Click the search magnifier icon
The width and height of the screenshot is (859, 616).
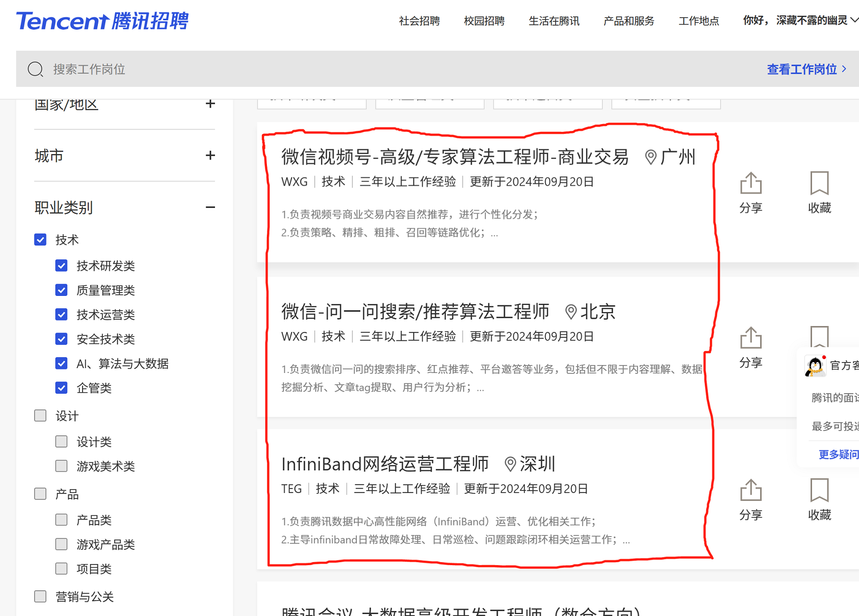coord(36,69)
